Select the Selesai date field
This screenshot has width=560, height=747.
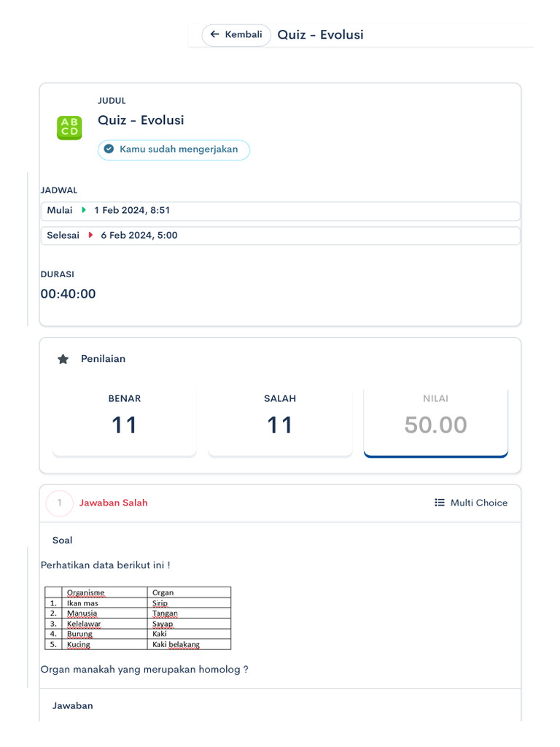tap(280, 236)
